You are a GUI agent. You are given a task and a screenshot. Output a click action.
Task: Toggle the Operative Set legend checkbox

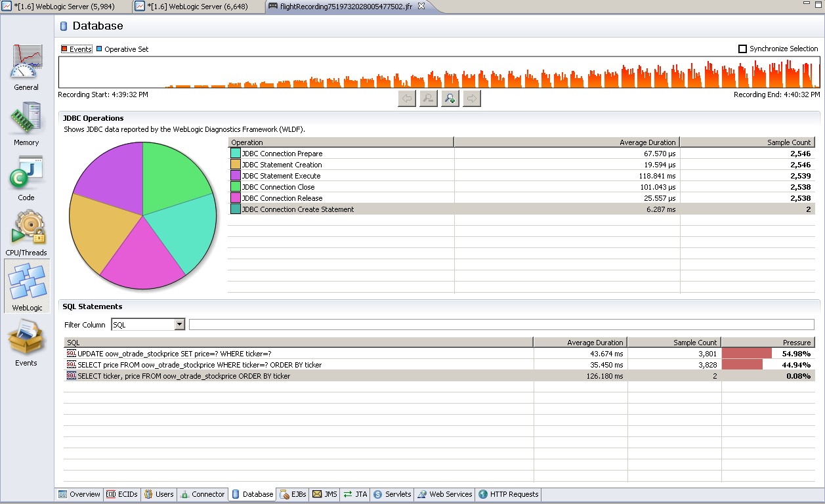(99, 49)
